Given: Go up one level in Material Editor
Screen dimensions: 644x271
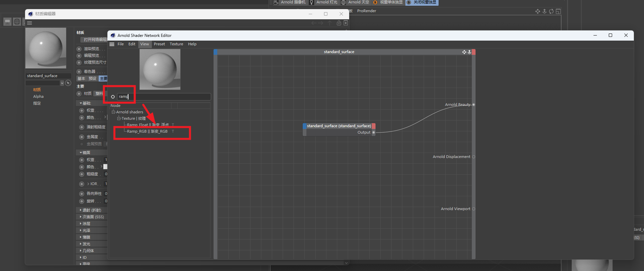Looking at the screenshot, I should 329,23.
